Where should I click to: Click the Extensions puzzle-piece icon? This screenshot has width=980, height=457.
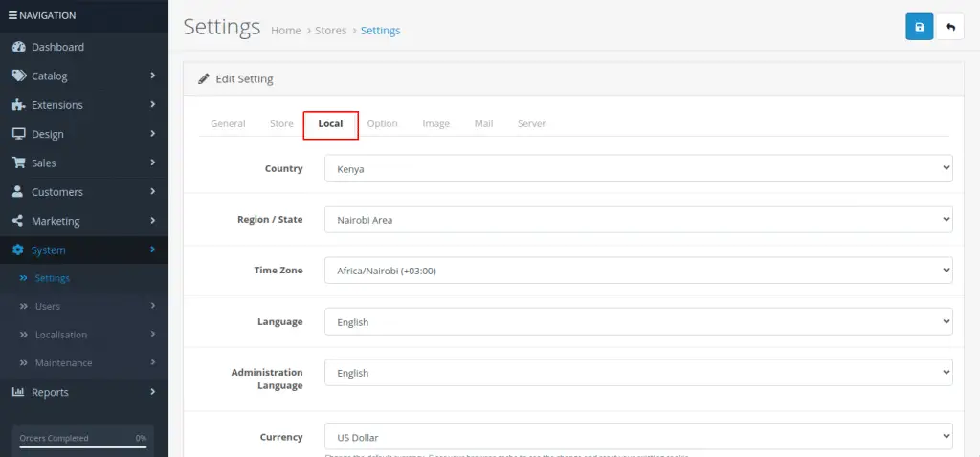click(x=19, y=105)
